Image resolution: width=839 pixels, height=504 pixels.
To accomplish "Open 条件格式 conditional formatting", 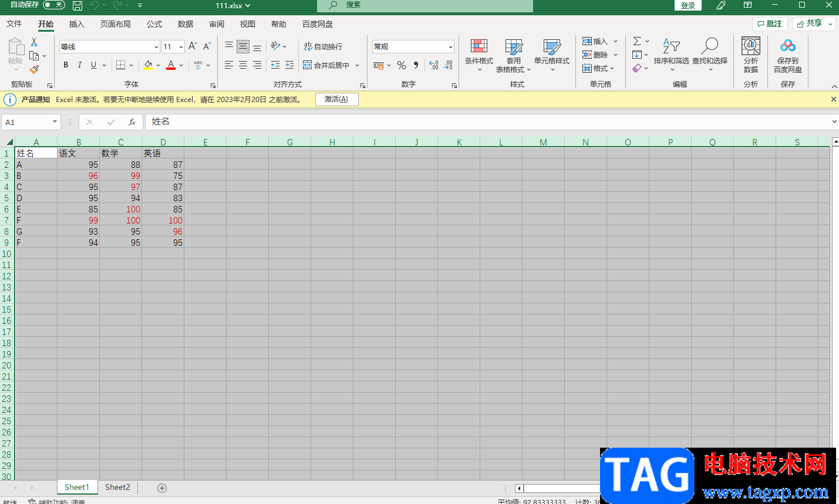I will pos(479,56).
